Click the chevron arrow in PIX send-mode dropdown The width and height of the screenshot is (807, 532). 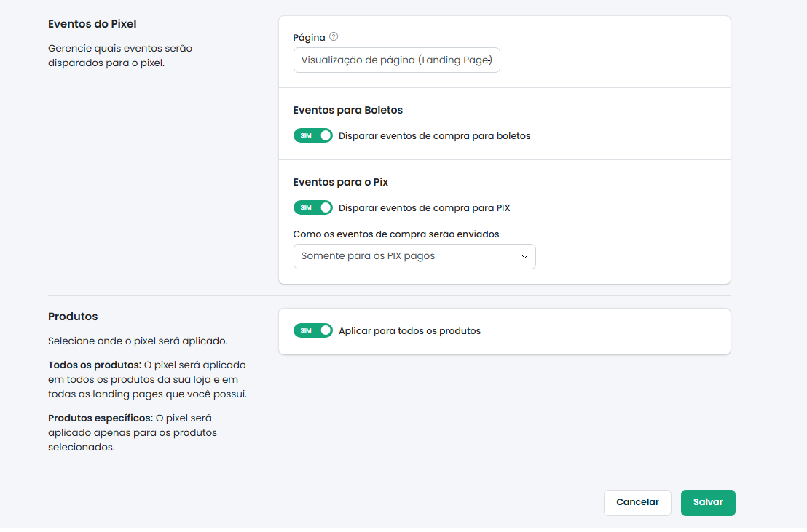tap(524, 256)
